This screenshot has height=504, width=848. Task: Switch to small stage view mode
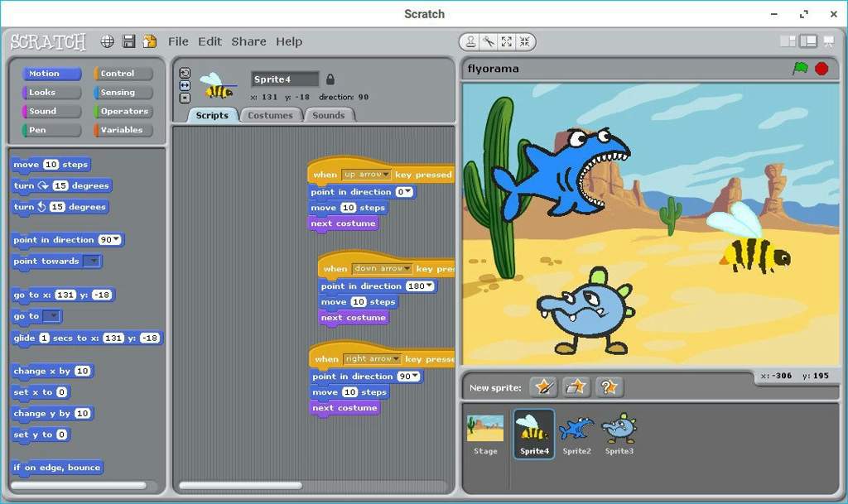point(788,41)
